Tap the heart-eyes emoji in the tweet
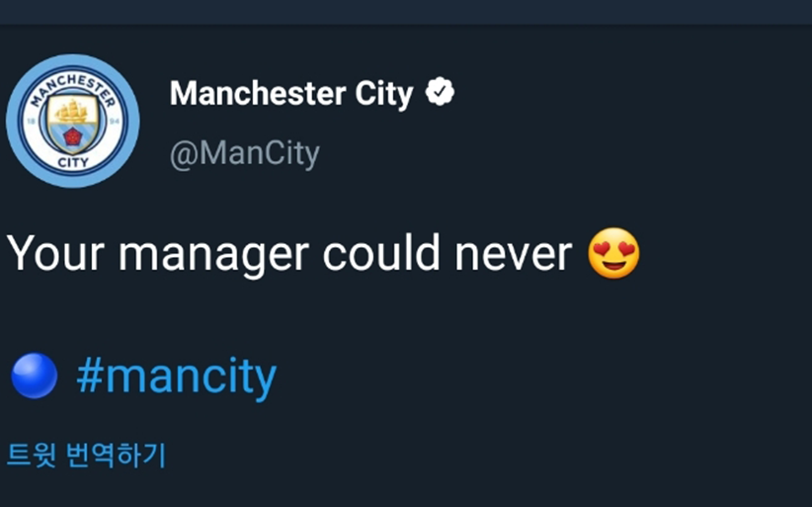 tap(613, 253)
